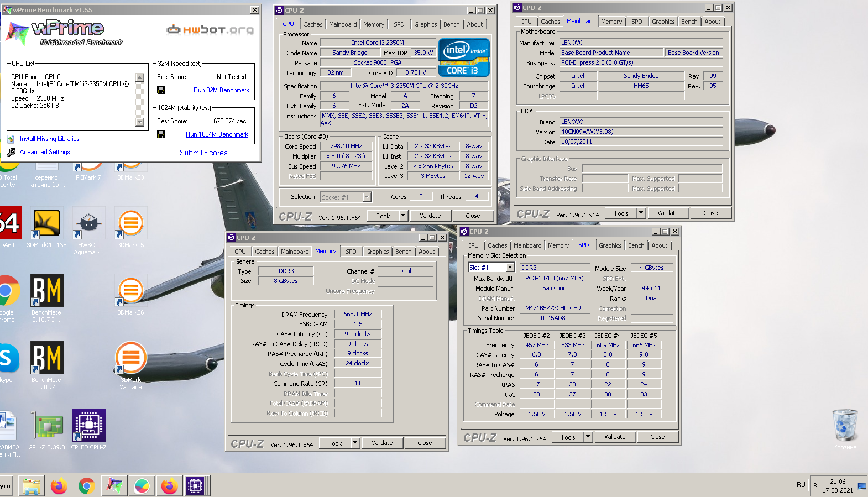Open CPUID CPU-Z desktop icon
868x497 pixels.
click(88, 431)
